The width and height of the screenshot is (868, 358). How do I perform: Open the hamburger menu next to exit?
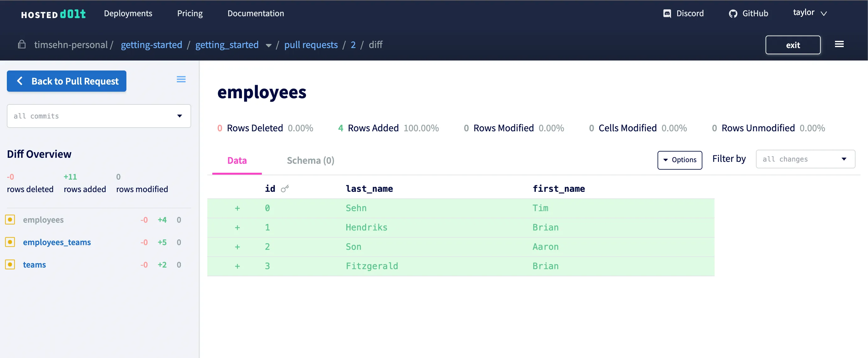click(839, 44)
